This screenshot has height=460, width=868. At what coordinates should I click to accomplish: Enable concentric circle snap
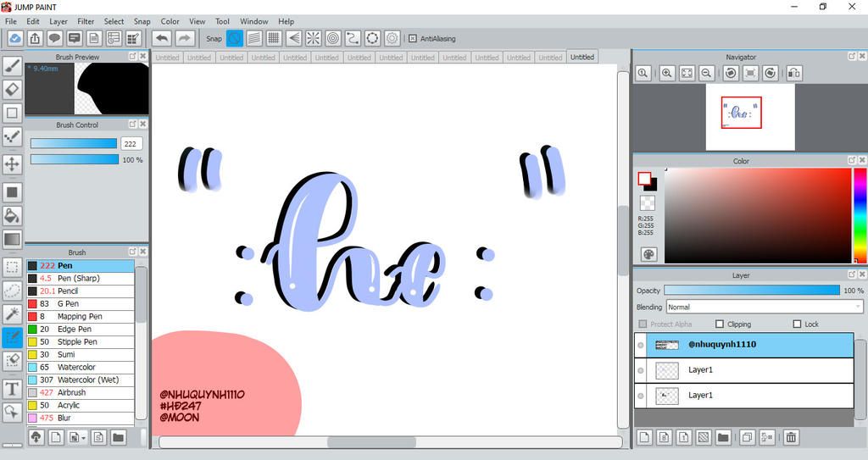coord(332,38)
